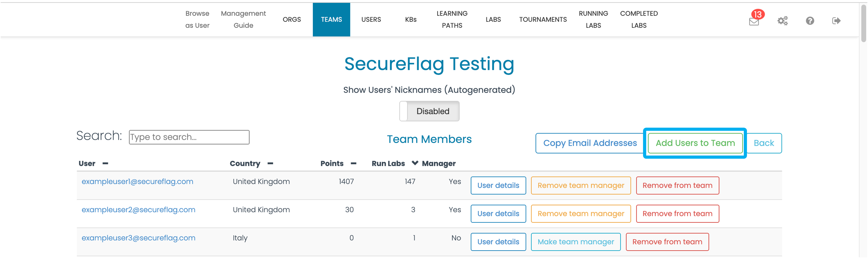View RUNNING LABS tab
Image resolution: width=868 pixels, height=258 pixels.
[593, 20]
